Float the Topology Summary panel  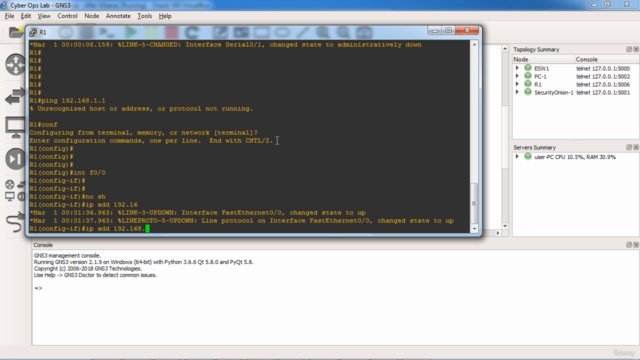tap(629, 49)
